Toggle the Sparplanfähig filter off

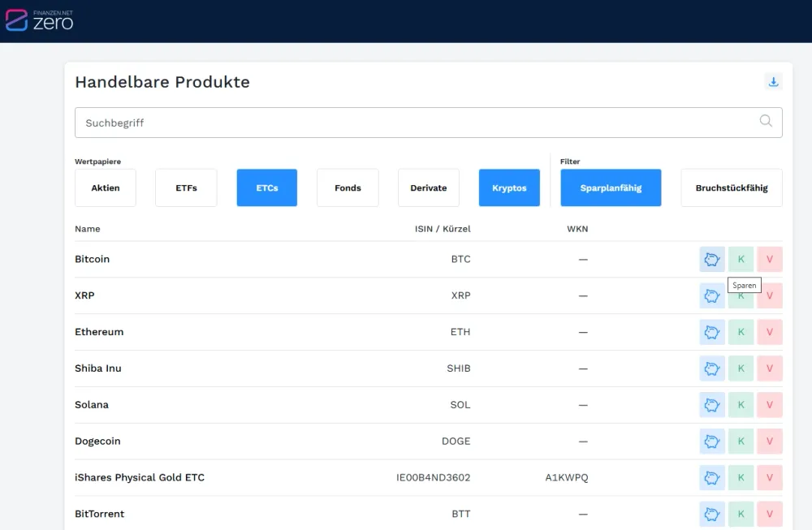[611, 187]
